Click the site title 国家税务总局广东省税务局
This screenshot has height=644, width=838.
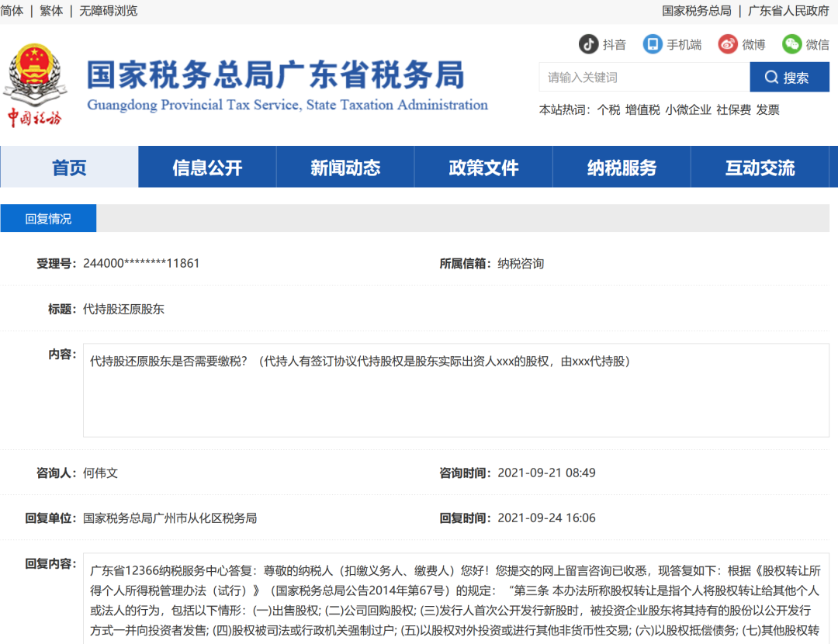[x=275, y=74]
